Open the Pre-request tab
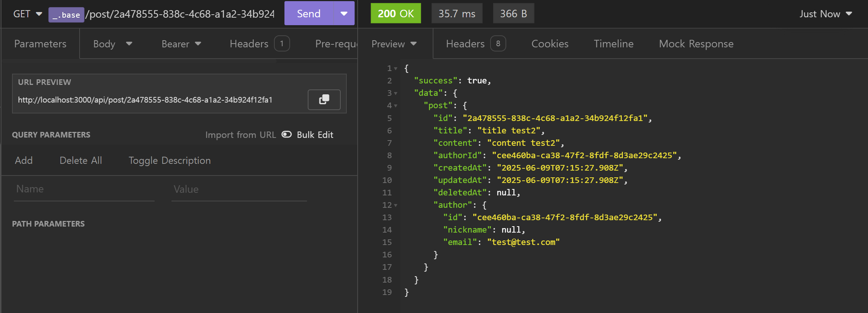The image size is (868, 313). point(336,44)
